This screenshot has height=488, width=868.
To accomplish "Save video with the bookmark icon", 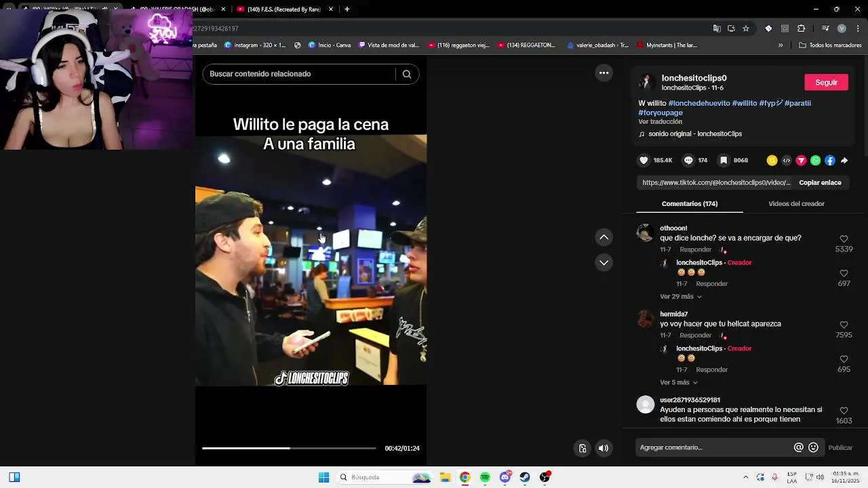I will [724, 161].
